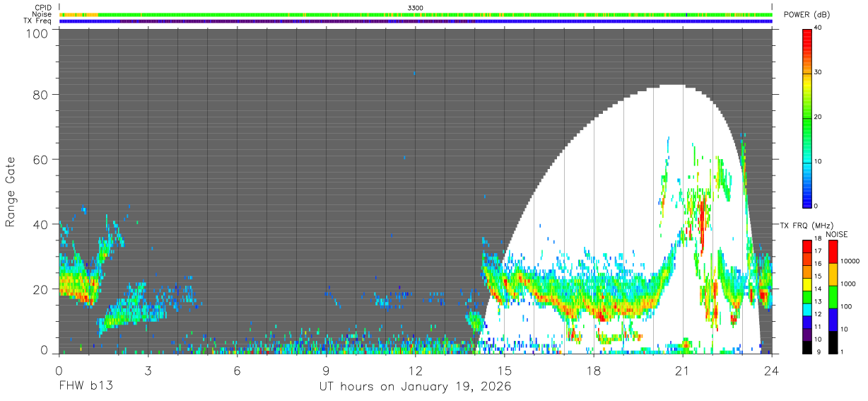Click the 3 tick on the UT hours axis
Screen dimensions: 868x401
click(x=148, y=370)
